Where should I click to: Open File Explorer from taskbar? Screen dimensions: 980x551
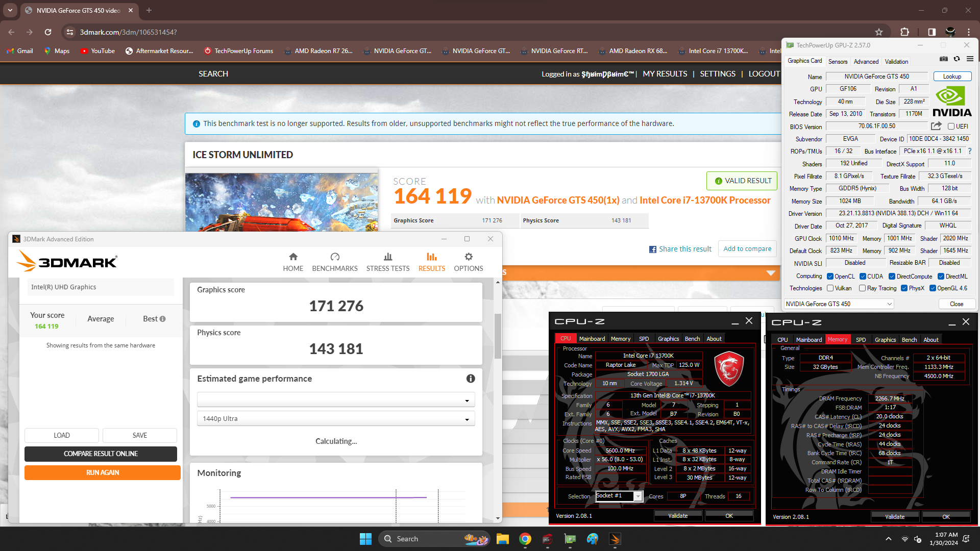pos(503,539)
